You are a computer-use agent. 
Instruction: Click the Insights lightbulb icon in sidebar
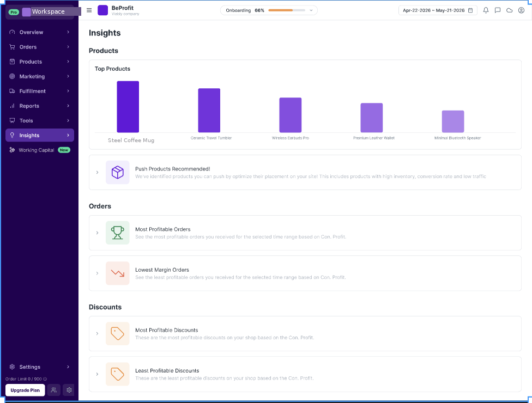12,135
